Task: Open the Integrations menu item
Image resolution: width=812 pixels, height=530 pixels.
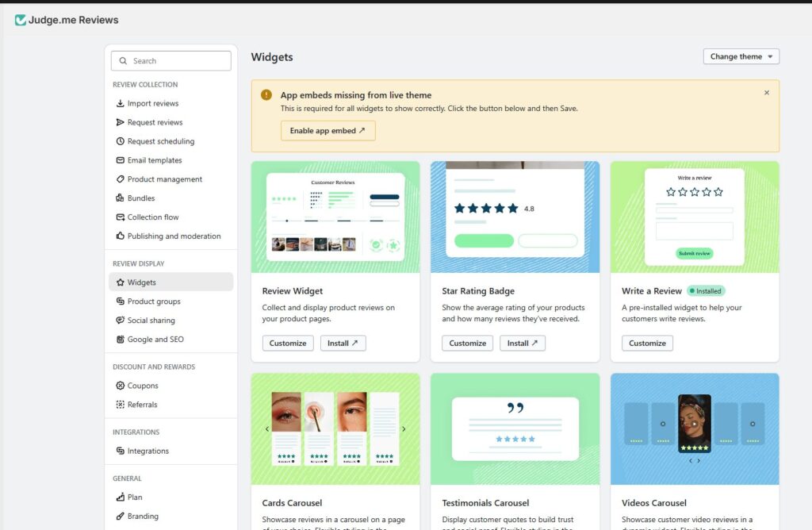Action: click(147, 451)
